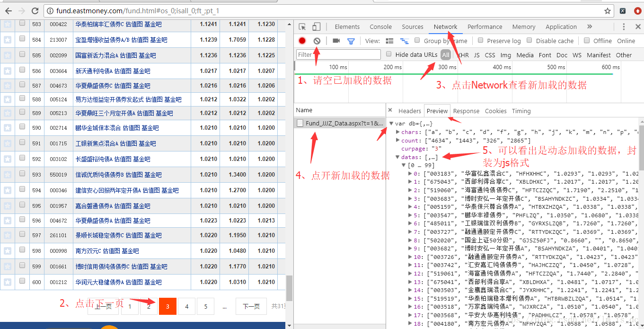Go back using the browser back arrow
The image size is (644, 329).
point(9,10)
